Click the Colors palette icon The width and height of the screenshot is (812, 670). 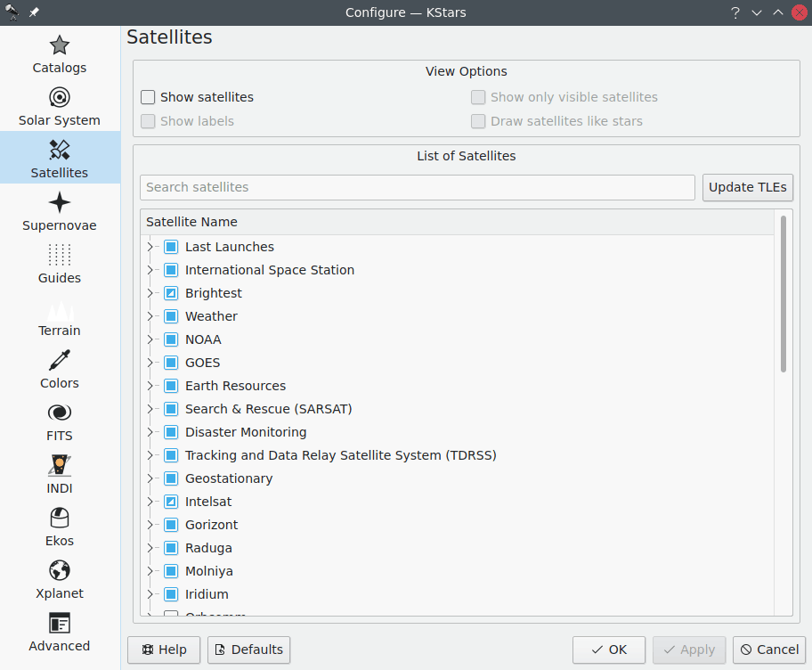click(59, 369)
